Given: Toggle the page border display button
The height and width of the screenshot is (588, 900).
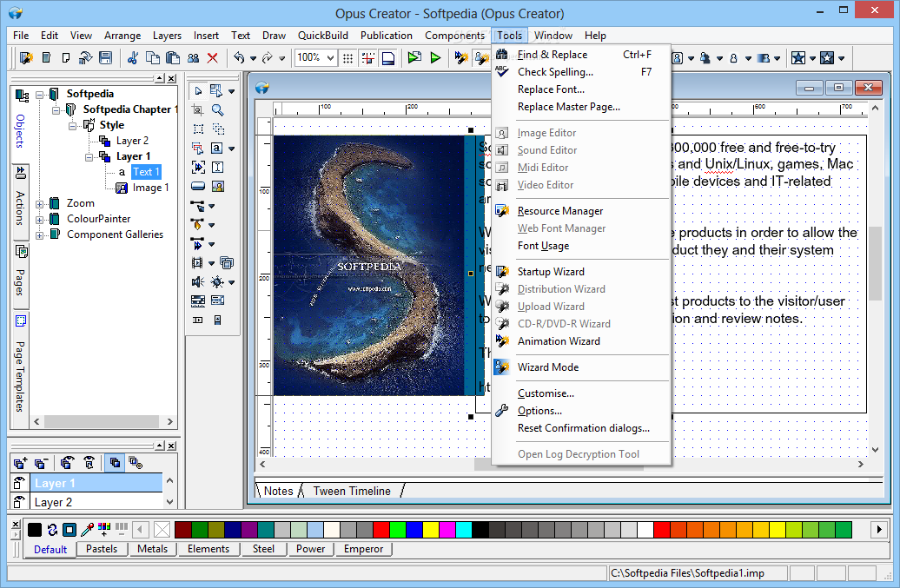Looking at the screenshot, I should click(x=388, y=58).
